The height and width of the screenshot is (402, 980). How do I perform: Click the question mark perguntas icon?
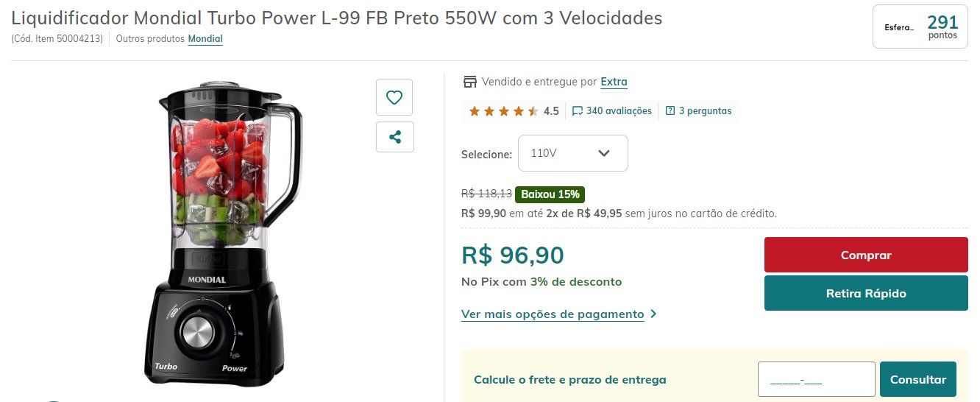pyautogui.click(x=670, y=111)
